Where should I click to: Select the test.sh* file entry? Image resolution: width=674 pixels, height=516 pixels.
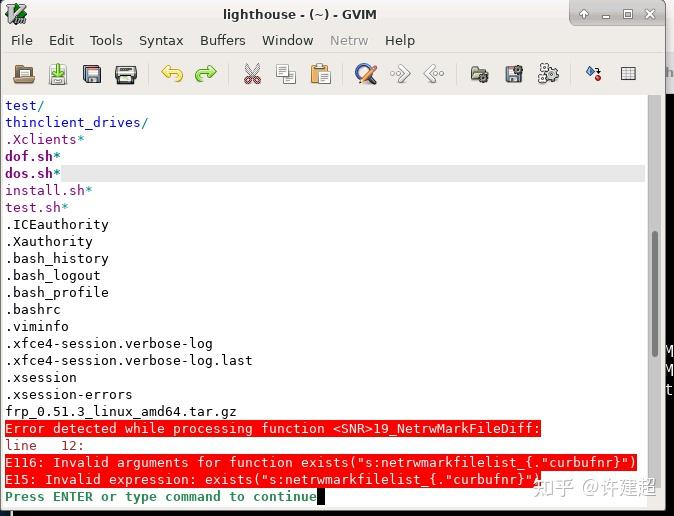click(x=37, y=207)
